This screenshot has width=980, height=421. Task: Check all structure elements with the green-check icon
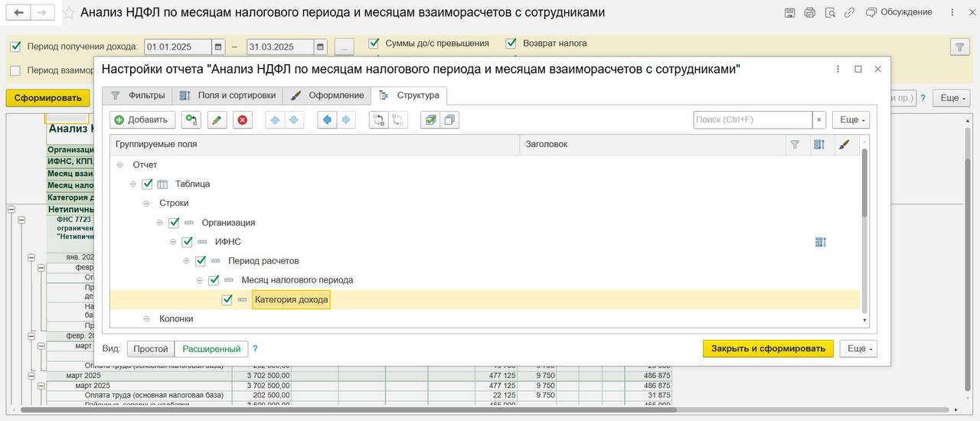point(430,119)
